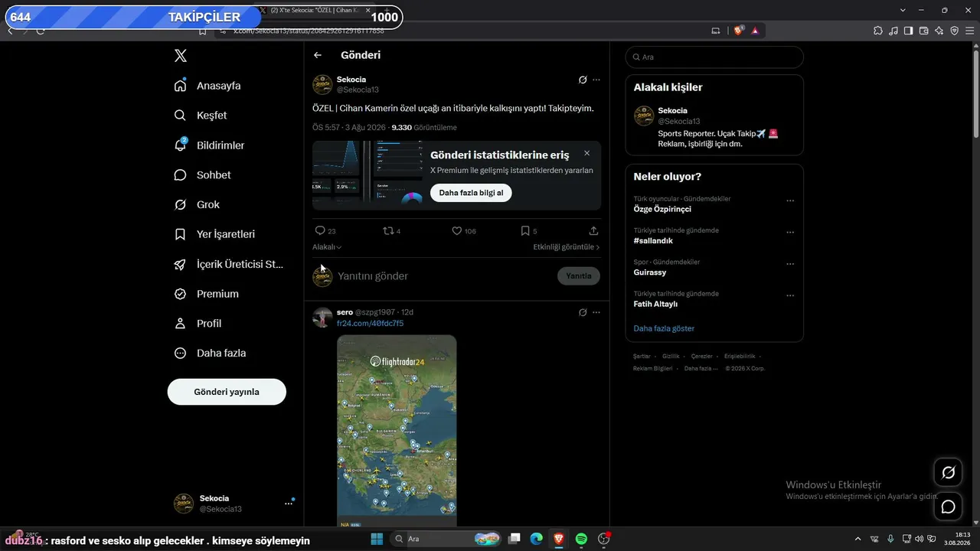Go to Anasayfa in the sidebar
Image resolution: width=980 pixels, height=551 pixels.
tap(208, 86)
